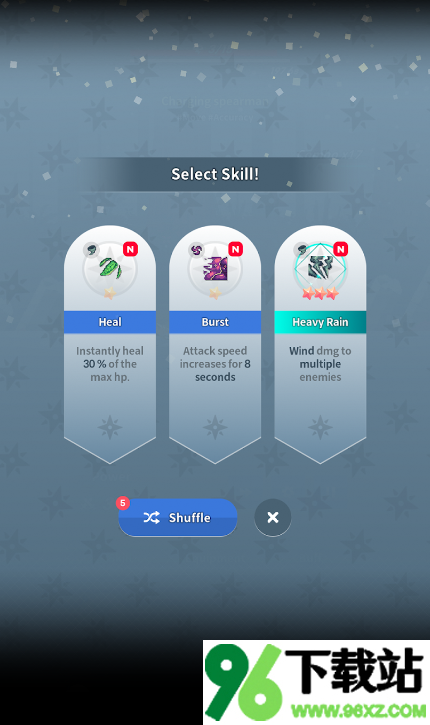Screen dimensions: 430x725
Task: Select the green leaf Heal skill icon
Action: point(110,268)
